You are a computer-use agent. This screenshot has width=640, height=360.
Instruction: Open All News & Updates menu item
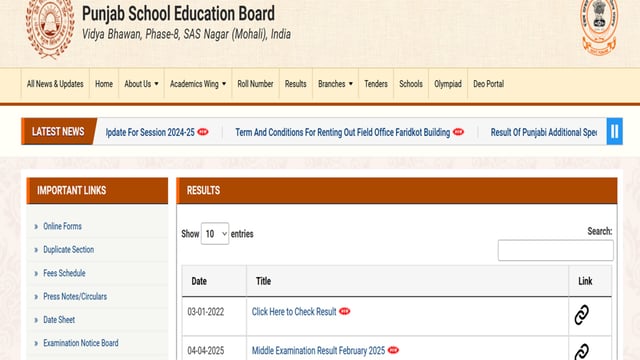55,84
